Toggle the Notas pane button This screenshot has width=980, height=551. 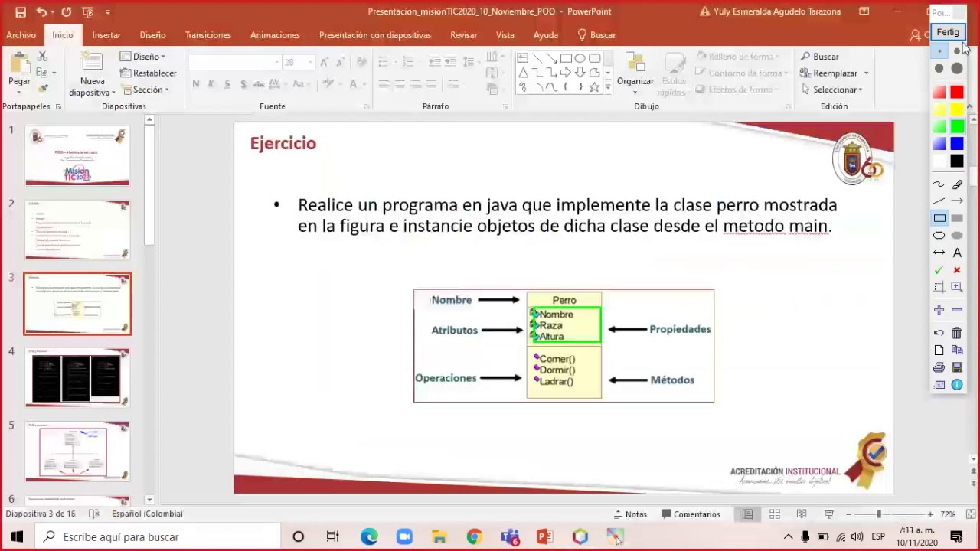[630, 514]
